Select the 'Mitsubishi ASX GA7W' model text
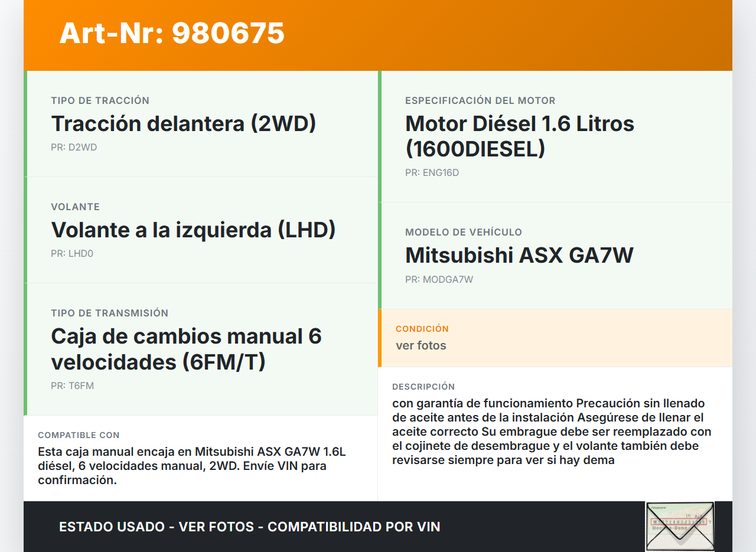Image resolution: width=756 pixels, height=552 pixels. pos(519,255)
